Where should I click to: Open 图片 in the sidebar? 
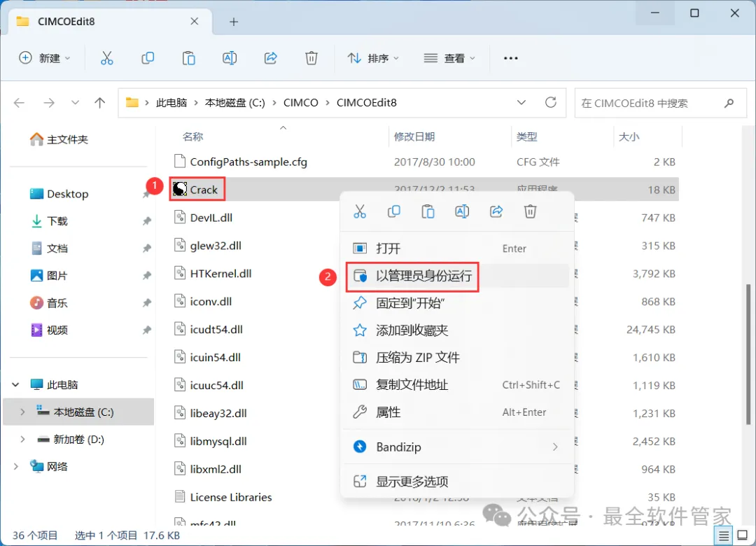pyautogui.click(x=49, y=275)
